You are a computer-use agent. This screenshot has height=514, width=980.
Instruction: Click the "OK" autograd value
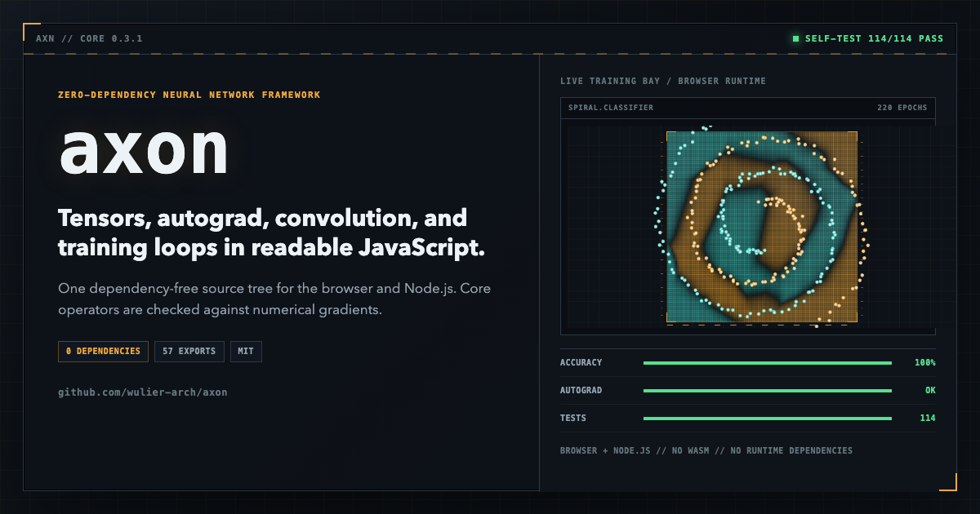coord(930,391)
